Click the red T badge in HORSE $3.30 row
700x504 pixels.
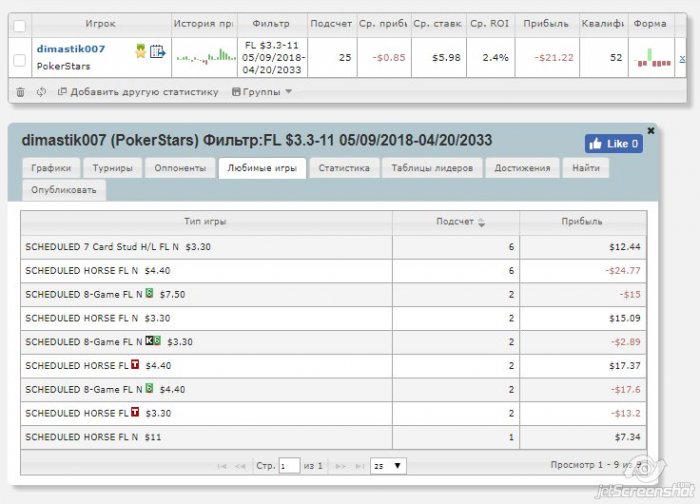[135, 412]
